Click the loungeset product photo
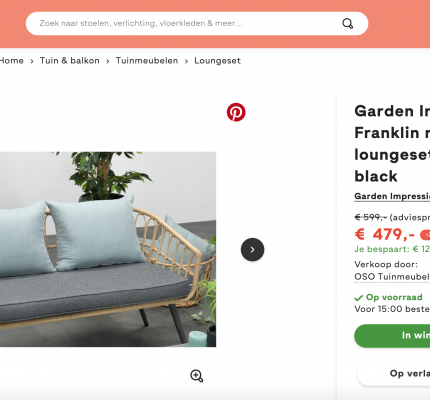Viewport: 430px width, 400px height. (108, 249)
